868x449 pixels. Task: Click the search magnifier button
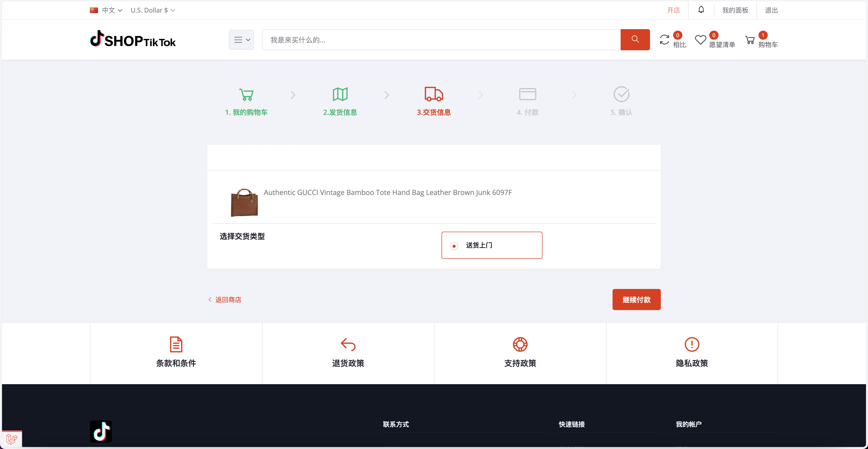[x=635, y=39]
